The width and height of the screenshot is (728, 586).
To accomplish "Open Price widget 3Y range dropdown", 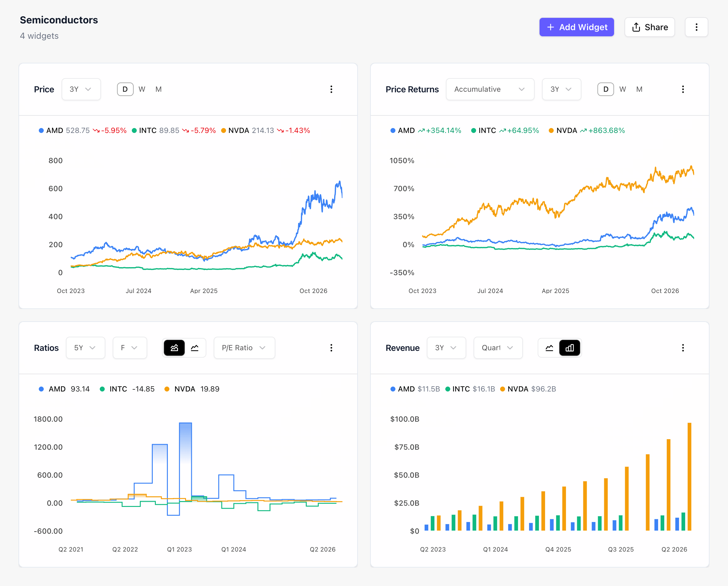I will pyautogui.click(x=81, y=89).
